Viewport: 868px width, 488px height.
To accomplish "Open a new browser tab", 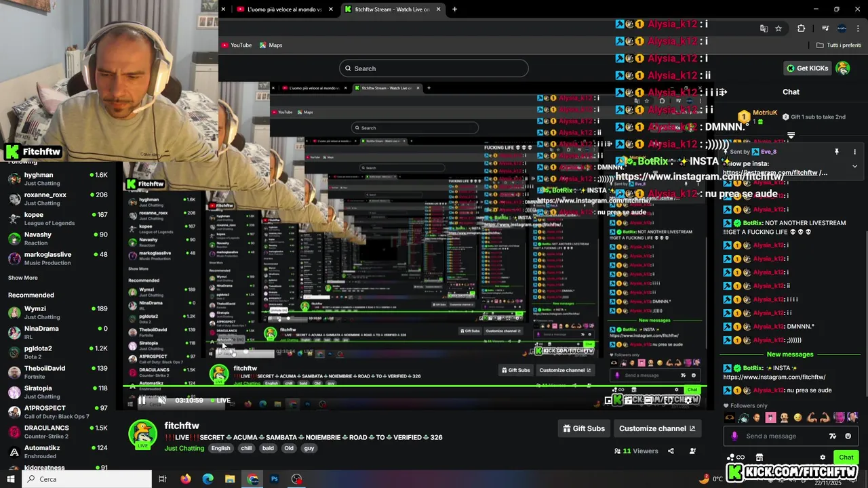I will pyautogui.click(x=454, y=9).
